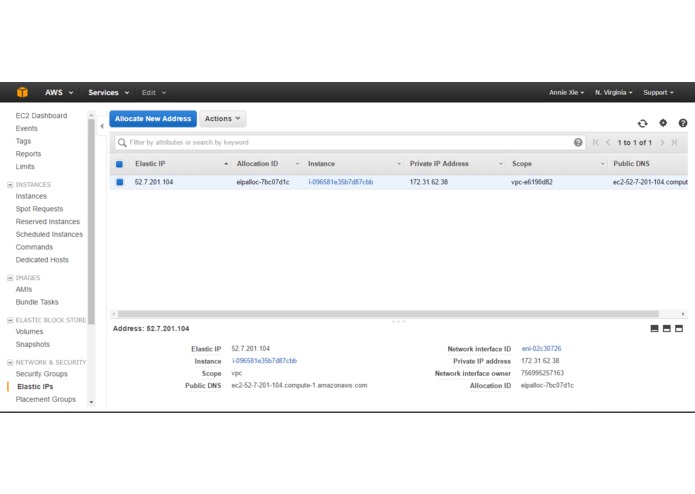Open the N. Virginia region selector
The width and height of the screenshot is (695, 494).
tap(613, 92)
